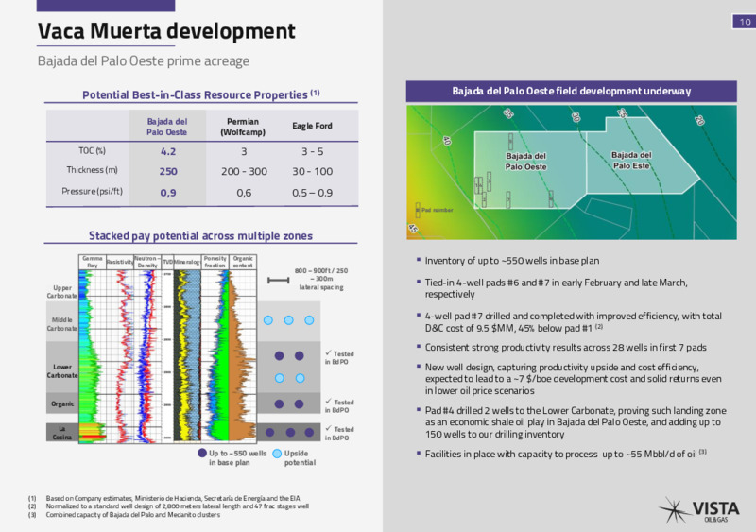The image size is (756, 532).
Task: Click the Bajada del Palo Oeste field development underway banner
Action: [572, 91]
